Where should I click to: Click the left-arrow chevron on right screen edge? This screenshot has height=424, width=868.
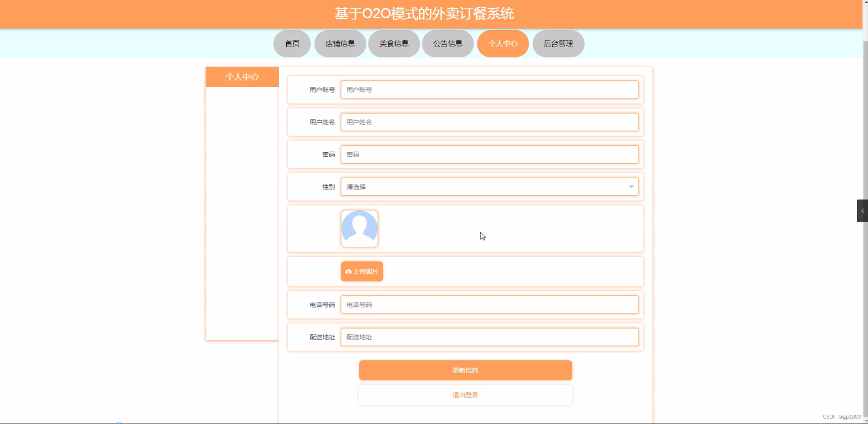(x=862, y=210)
